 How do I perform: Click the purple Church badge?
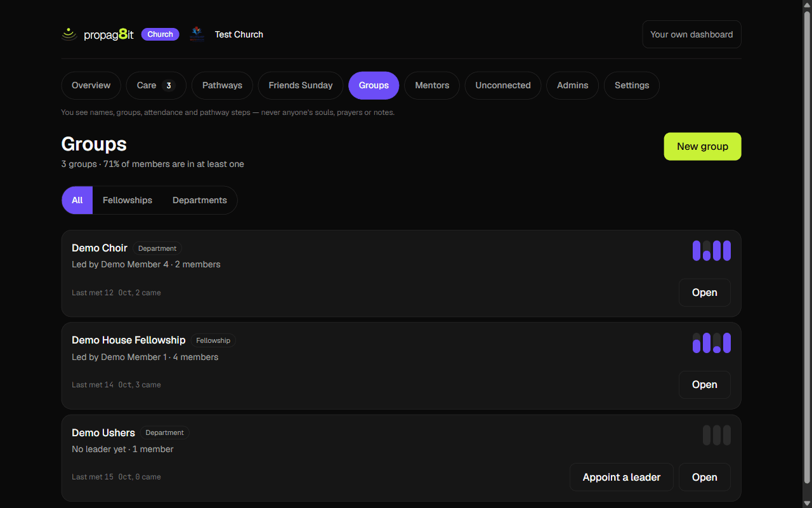click(x=160, y=34)
